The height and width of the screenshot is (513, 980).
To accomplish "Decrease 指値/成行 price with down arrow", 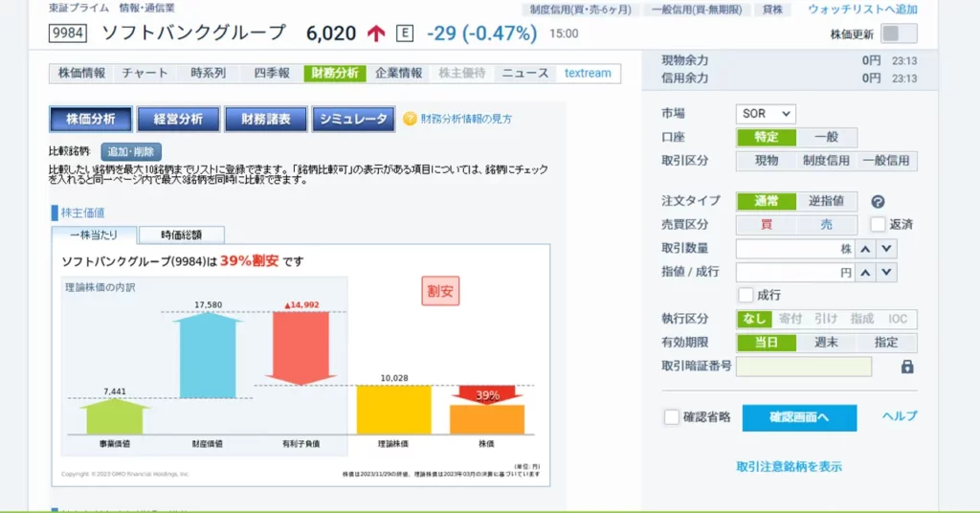I will tap(886, 273).
